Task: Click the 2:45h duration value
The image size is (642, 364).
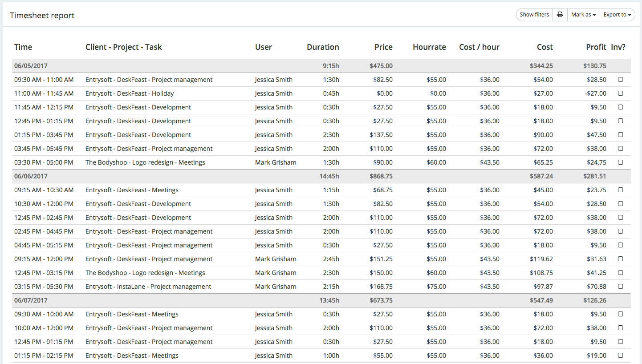Action: (x=331, y=259)
